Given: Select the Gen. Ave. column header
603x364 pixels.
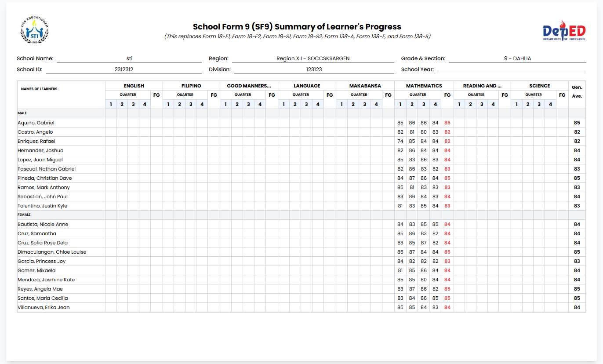Looking at the screenshot, I should [x=577, y=91].
